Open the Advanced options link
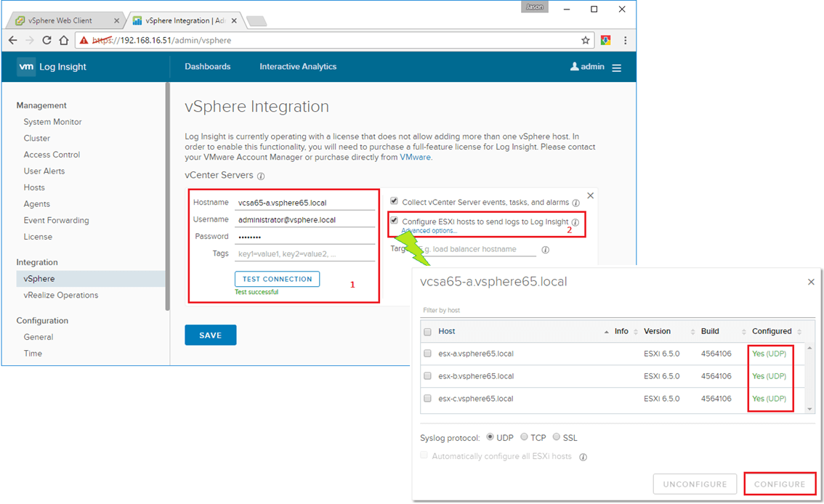Screen dimensions: 824x504 pyautogui.click(x=429, y=231)
